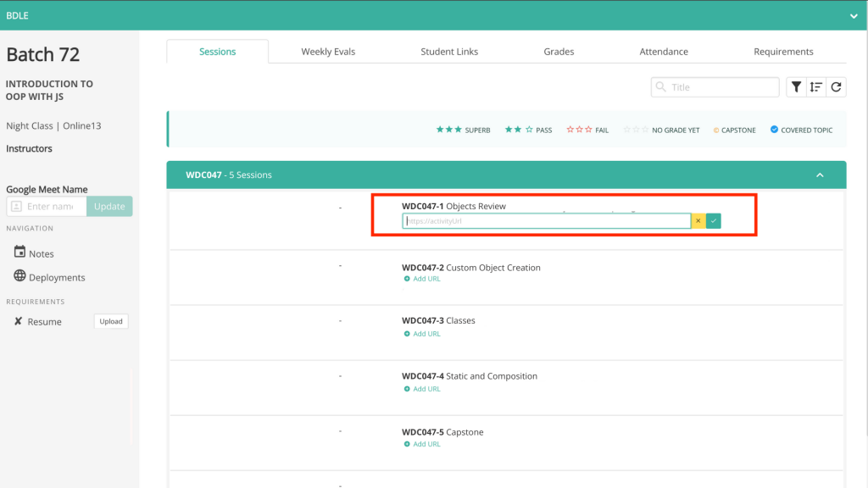Collapse the WDC047 sessions section
The width and height of the screenshot is (868, 488).
(819, 175)
